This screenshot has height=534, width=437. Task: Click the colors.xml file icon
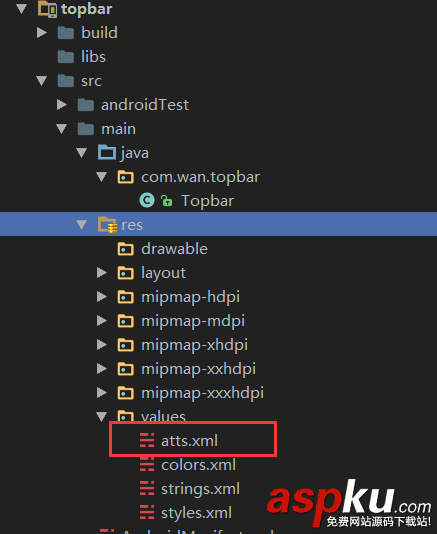point(147,465)
